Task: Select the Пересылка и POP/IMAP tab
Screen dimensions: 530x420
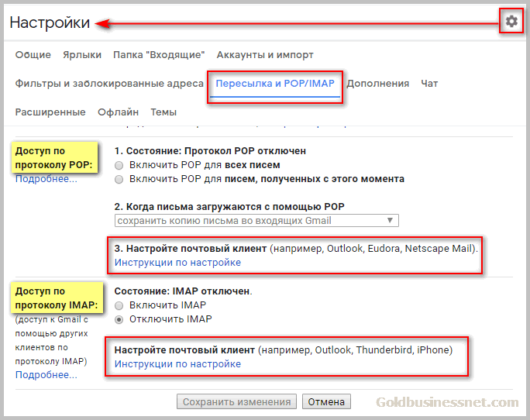Action: click(275, 84)
